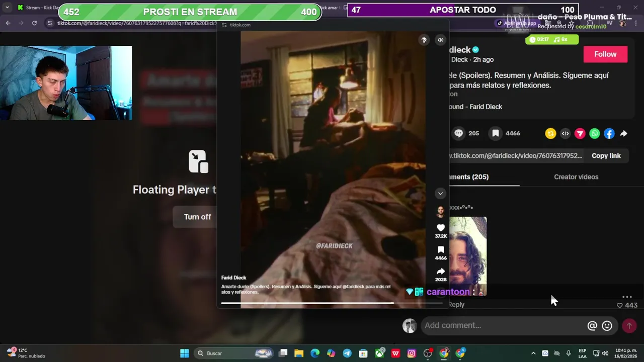Screen dimensions: 644x362
Task: Click the taskbar Buscar search box
Action: (x=234, y=353)
